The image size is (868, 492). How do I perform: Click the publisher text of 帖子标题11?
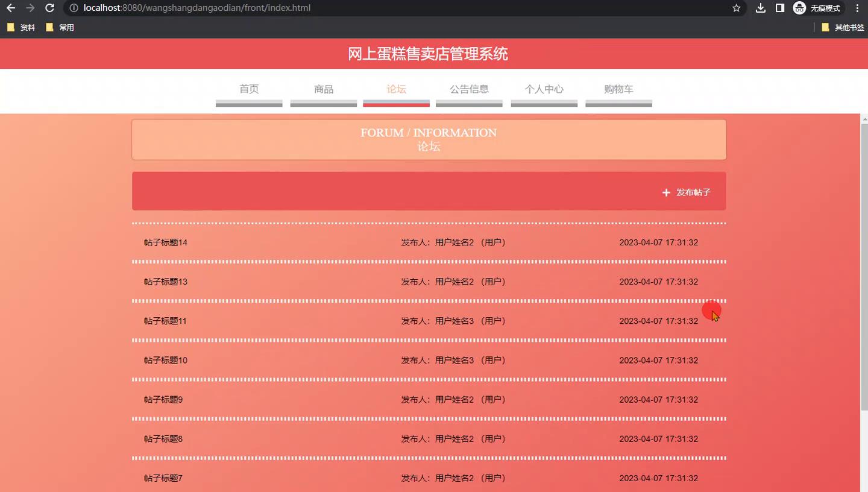(x=454, y=321)
